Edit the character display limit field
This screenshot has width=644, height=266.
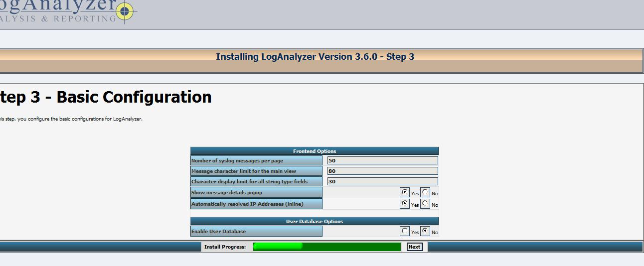coord(382,181)
